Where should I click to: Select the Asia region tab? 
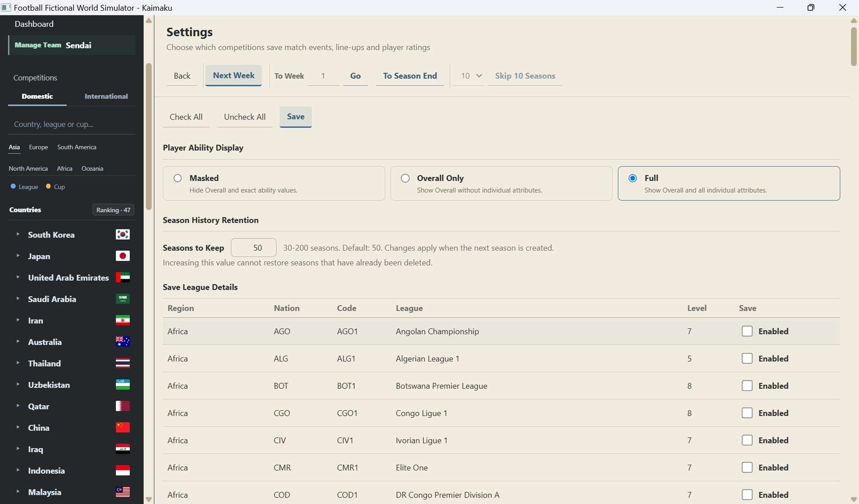[14, 147]
